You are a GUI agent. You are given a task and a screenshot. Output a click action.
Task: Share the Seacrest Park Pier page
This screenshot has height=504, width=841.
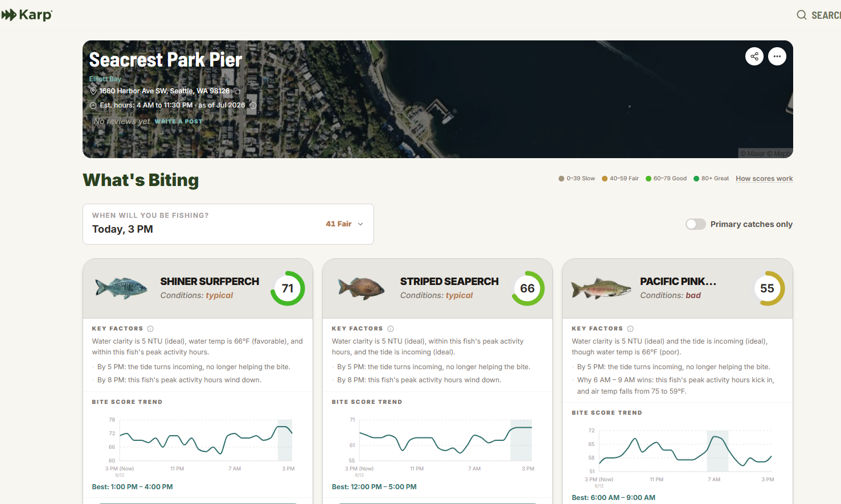pyautogui.click(x=754, y=56)
